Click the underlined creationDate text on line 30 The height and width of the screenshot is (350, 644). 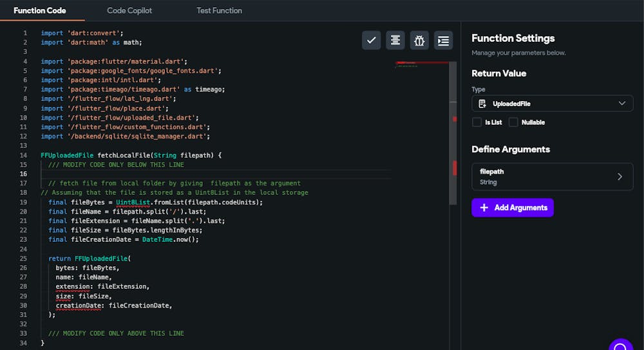(79, 306)
